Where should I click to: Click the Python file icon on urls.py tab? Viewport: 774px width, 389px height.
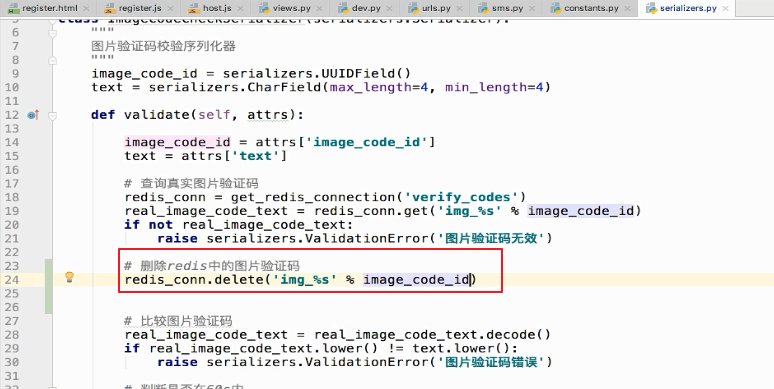pos(414,8)
